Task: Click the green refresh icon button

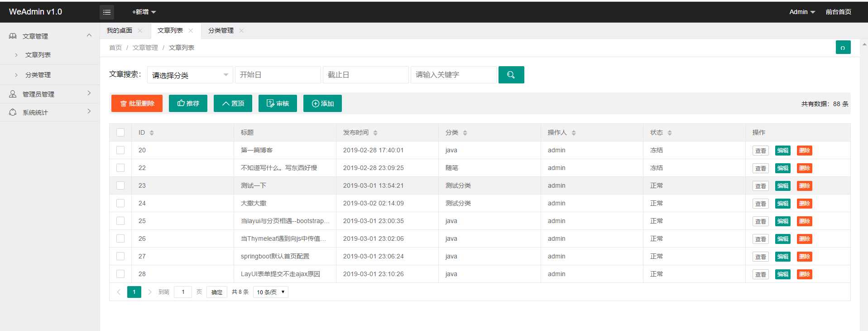Action: click(x=843, y=47)
